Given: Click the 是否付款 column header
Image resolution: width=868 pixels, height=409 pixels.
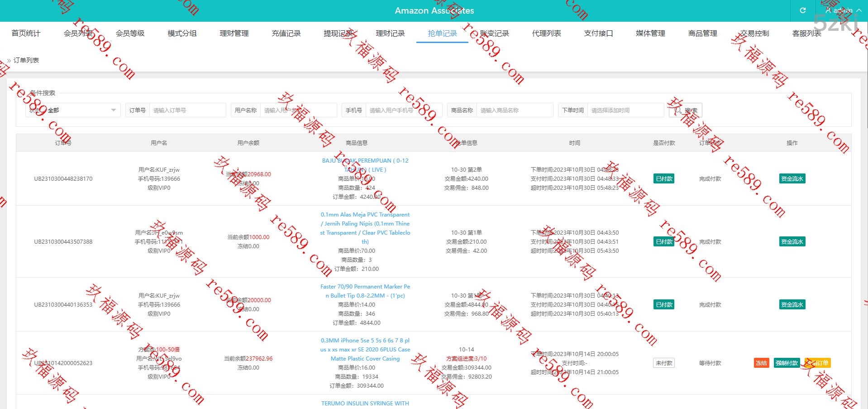Looking at the screenshot, I should (664, 143).
